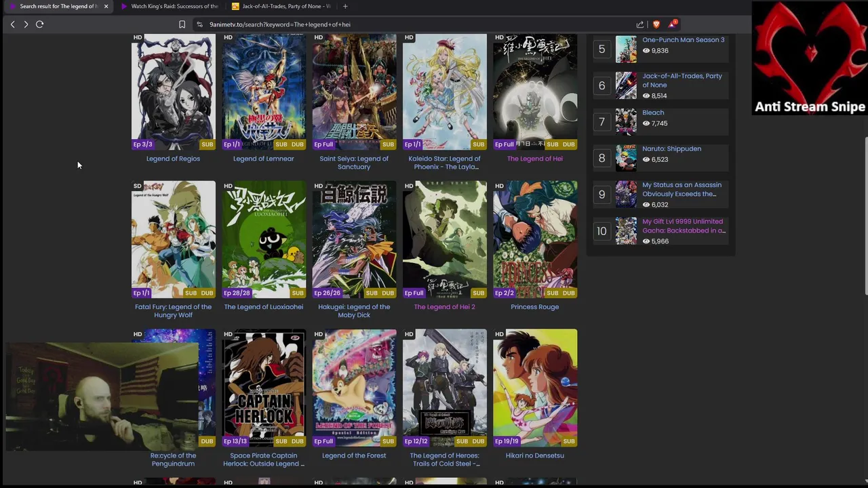Click the 'Hikari no Densetsu' title link
Screen dimensions: 868x488
[535, 455]
